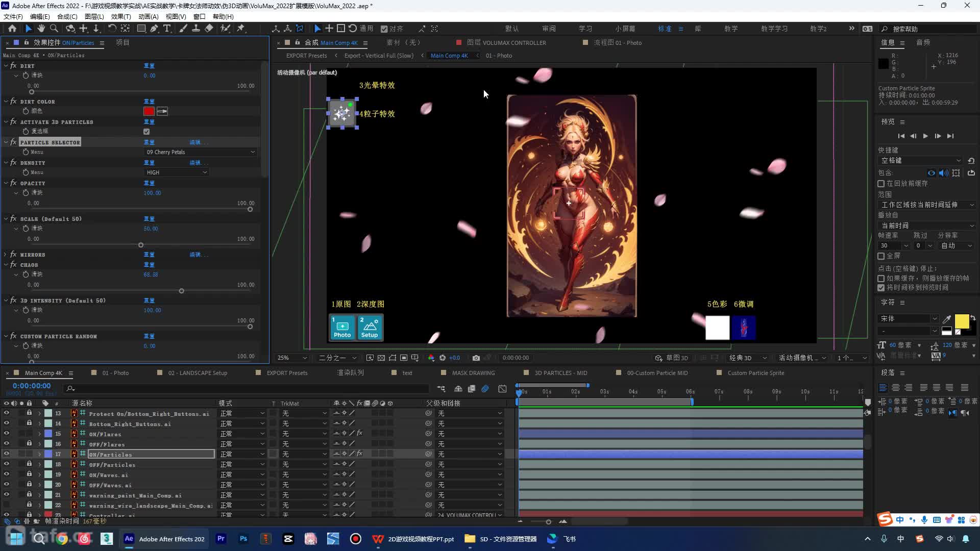Open the Chrome taskbar icon
This screenshot has height=551, width=980.
coord(62,539)
